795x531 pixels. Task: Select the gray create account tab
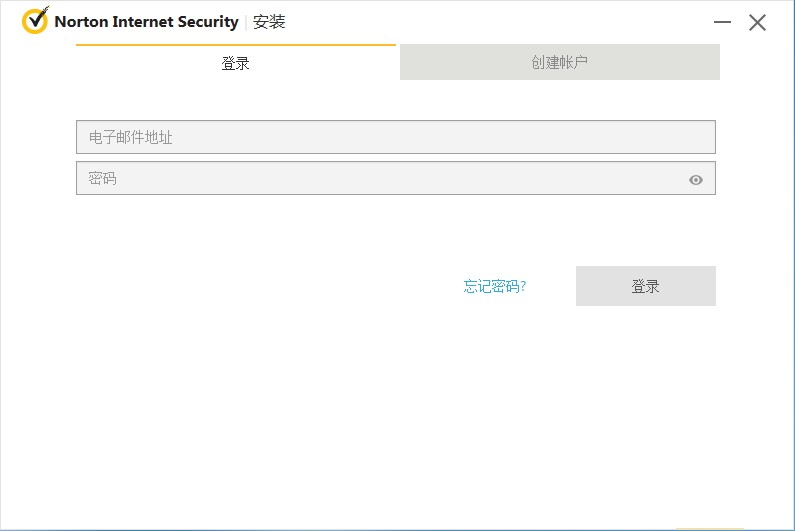(x=560, y=62)
